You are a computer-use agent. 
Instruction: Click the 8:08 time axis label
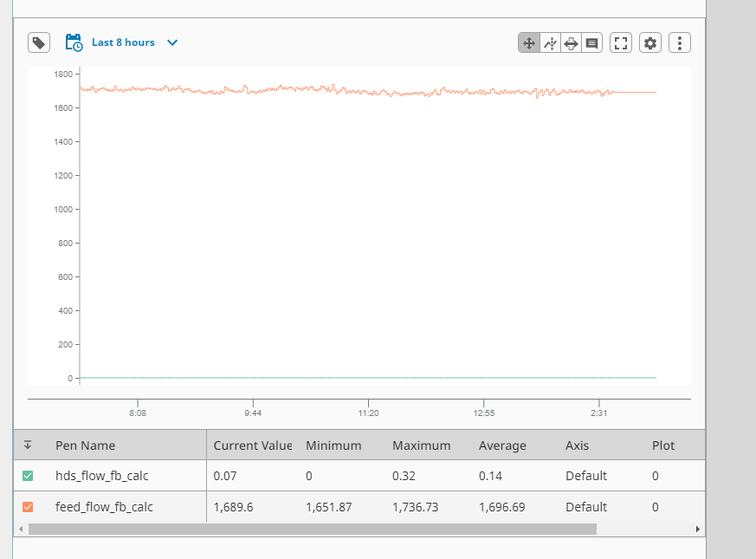click(x=138, y=413)
